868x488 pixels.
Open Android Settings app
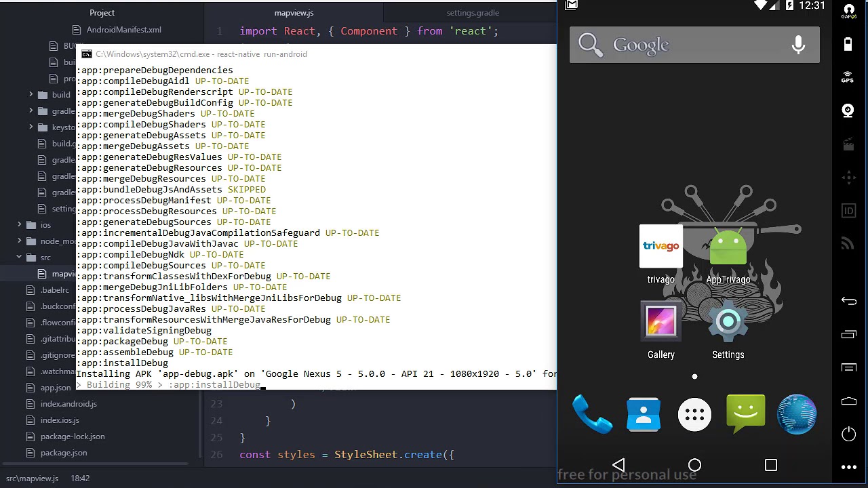pyautogui.click(x=728, y=330)
